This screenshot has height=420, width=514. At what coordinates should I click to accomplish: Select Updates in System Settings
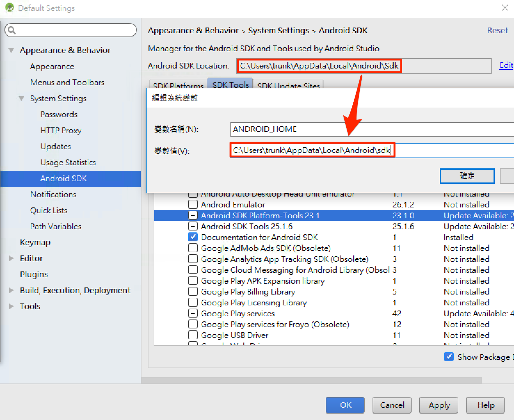point(56,146)
